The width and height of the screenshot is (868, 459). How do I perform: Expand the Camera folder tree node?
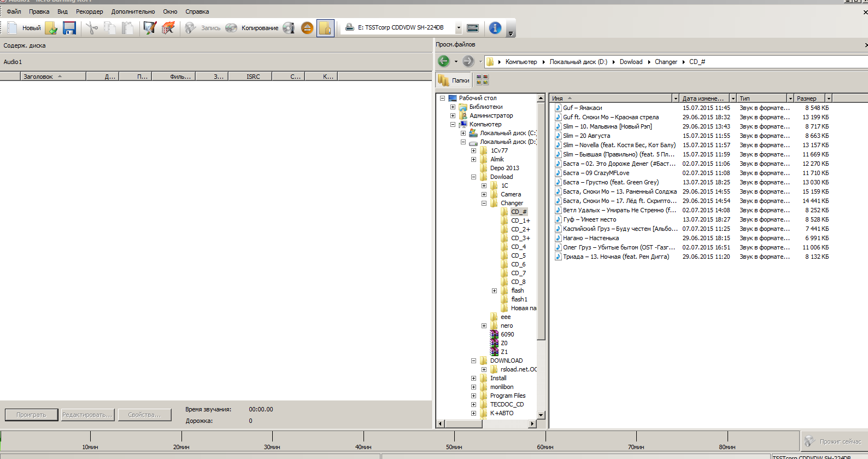pyautogui.click(x=484, y=194)
